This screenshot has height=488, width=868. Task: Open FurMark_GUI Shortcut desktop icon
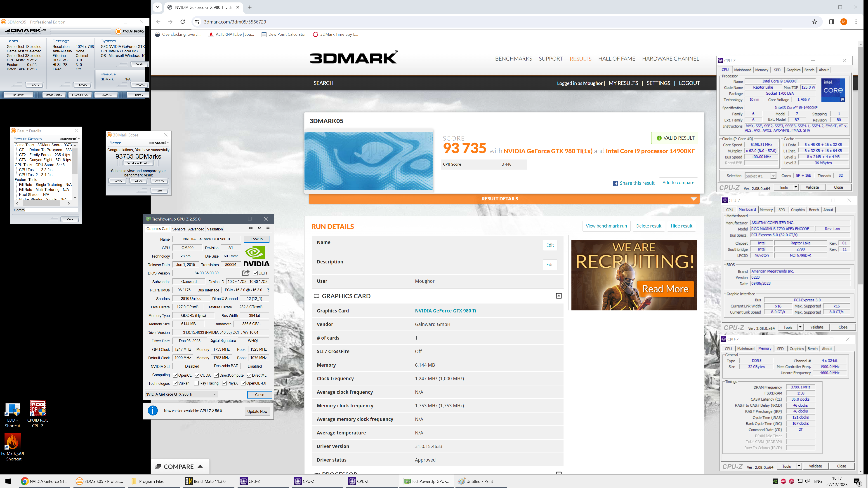12,447
